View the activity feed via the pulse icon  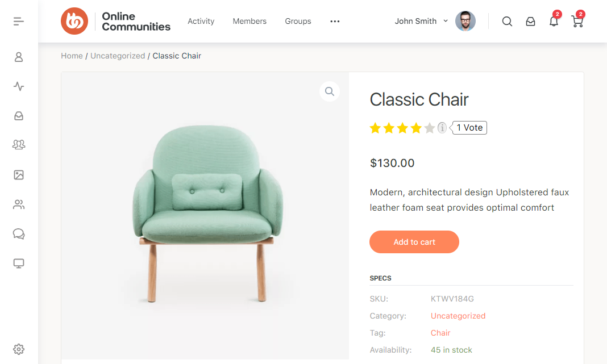click(x=19, y=86)
